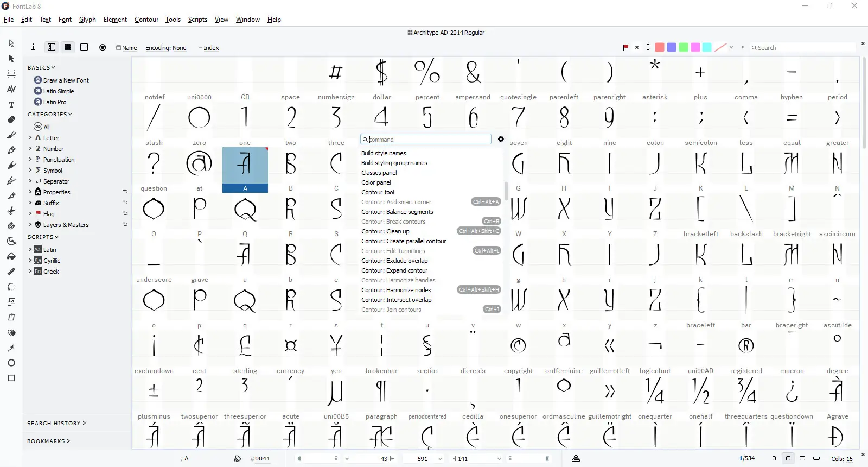Screen dimensions: 868x467
Task: Select the Rectangle tool
Action: coord(11,378)
